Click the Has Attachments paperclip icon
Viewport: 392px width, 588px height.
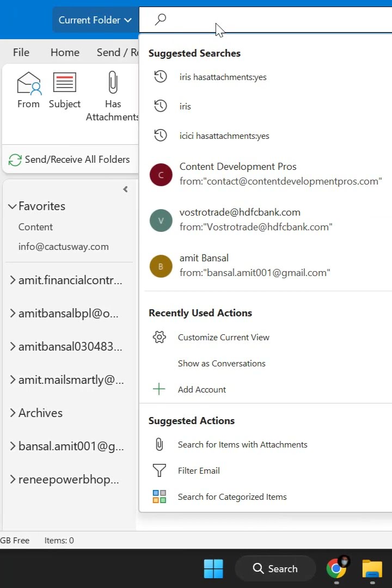113,83
